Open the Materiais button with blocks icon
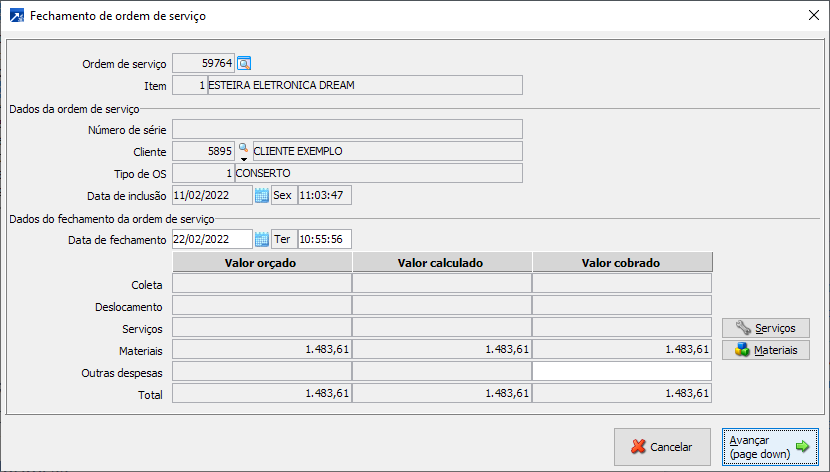The height and width of the screenshot is (472, 830). click(x=765, y=350)
